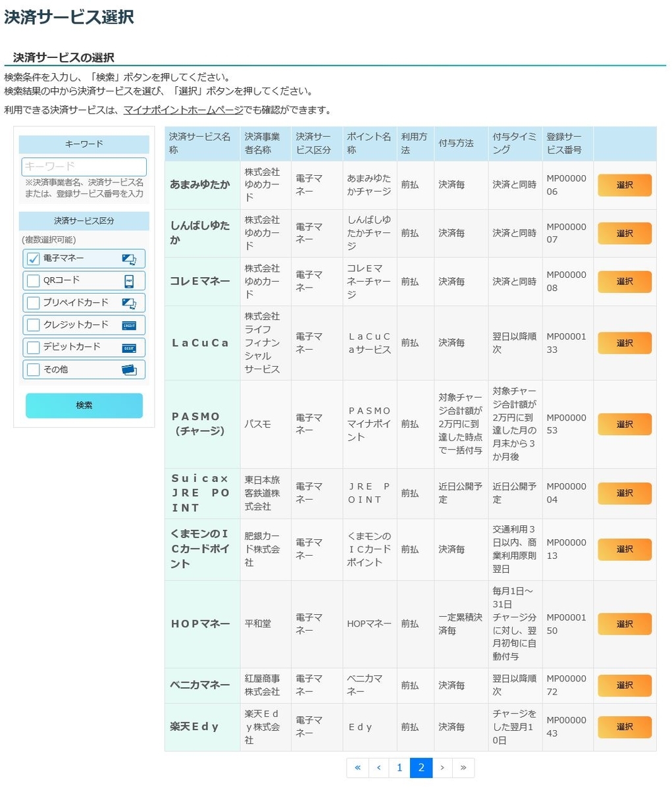672x790 pixels.
Task: Go to previous page with ‹ button
Action: [x=378, y=768]
